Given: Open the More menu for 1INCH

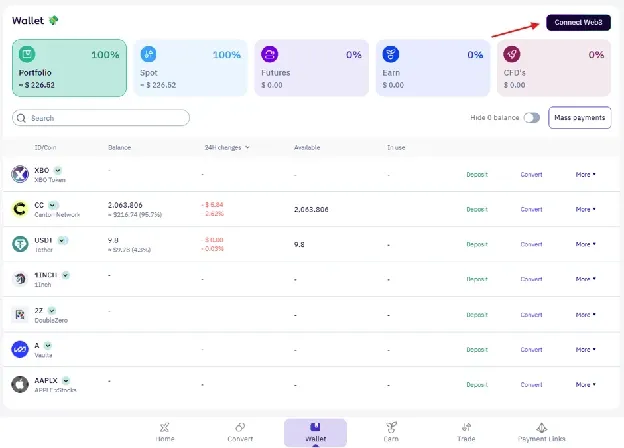Looking at the screenshot, I should click(x=585, y=279).
